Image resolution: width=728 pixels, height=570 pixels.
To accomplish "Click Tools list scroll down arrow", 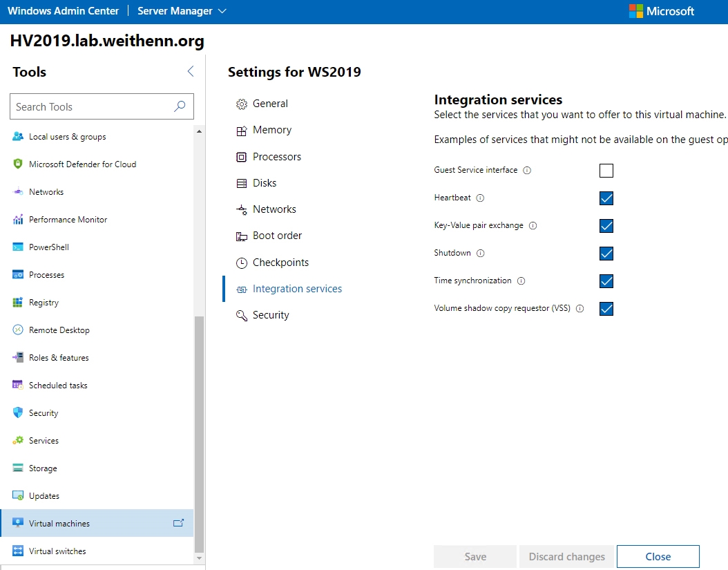I will click(x=199, y=558).
